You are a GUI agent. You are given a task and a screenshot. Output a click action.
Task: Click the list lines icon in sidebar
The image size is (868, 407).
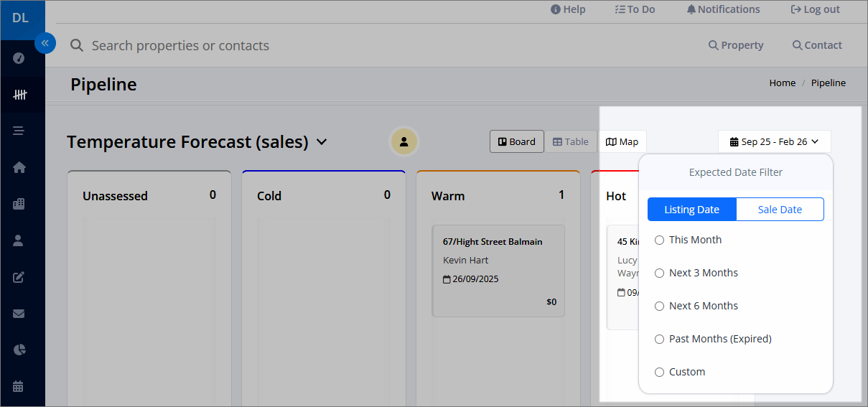pyautogui.click(x=19, y=131)
